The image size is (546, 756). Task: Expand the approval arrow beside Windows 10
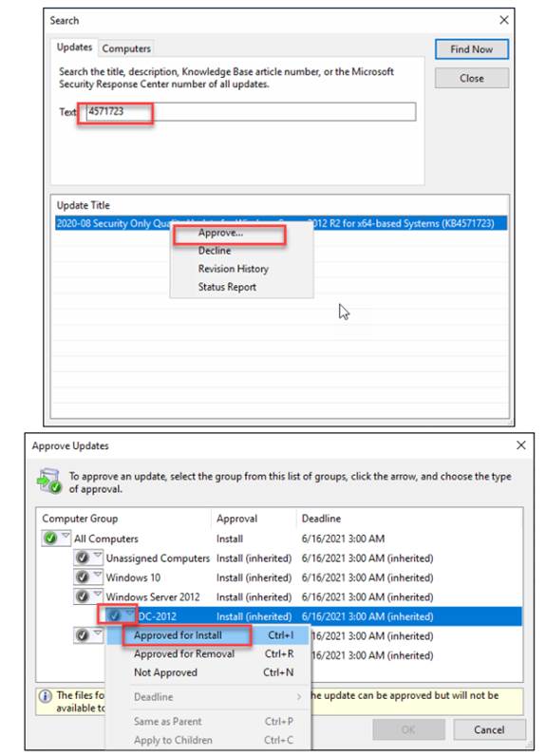(98, 575)
